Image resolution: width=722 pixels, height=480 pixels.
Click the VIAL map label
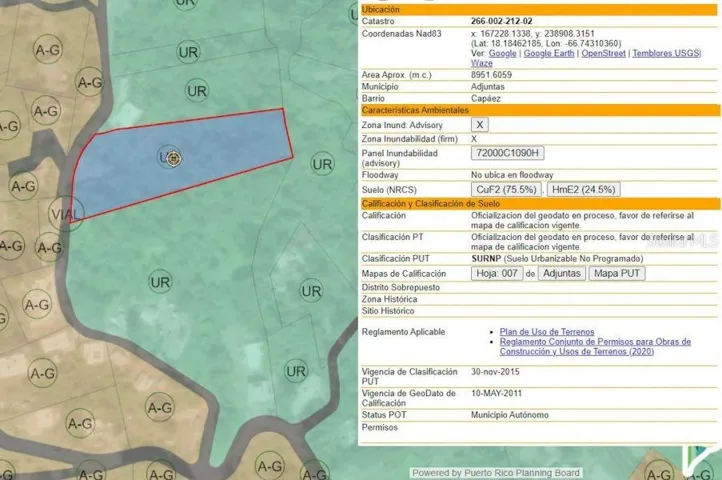[66, 214]
